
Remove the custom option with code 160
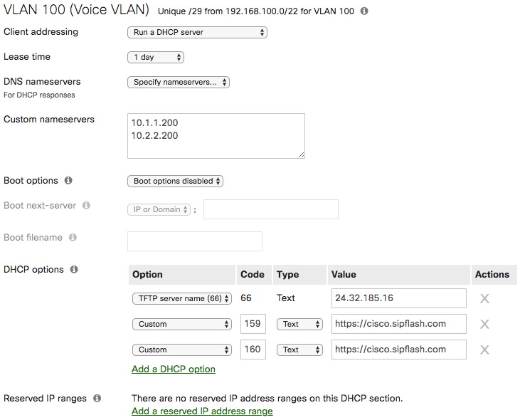[x=484, y=350]
